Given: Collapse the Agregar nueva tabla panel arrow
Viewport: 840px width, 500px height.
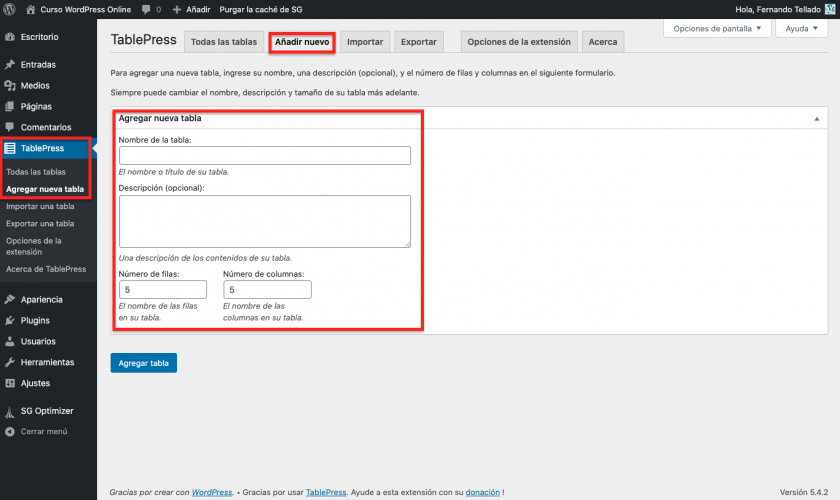Looking at the screenshot, I should pos(819,118).
